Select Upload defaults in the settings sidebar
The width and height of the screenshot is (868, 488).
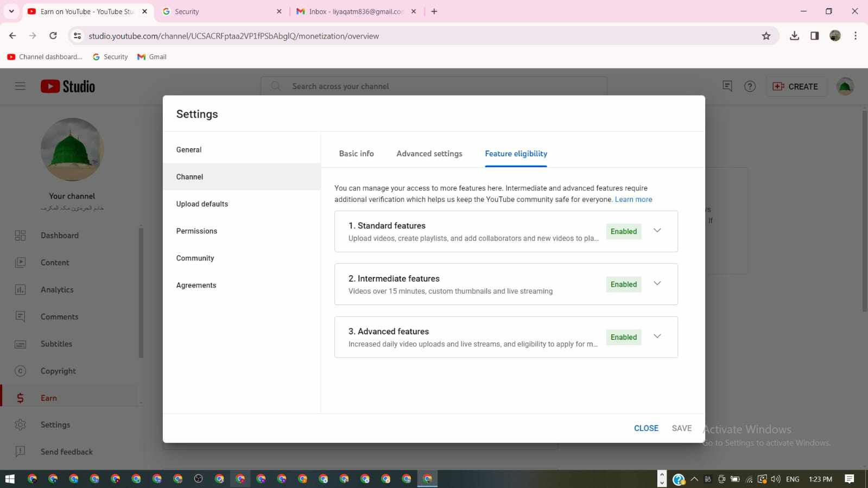coord(202,204)
